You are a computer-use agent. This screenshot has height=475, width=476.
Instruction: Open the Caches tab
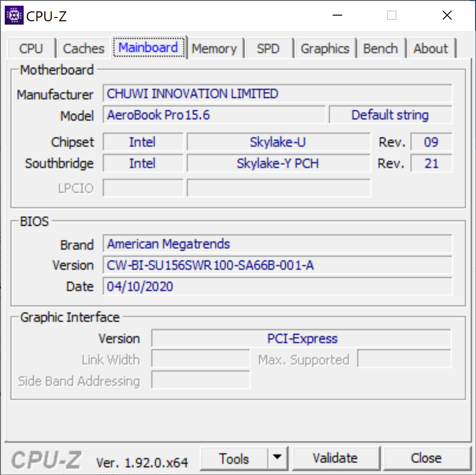[83, 49]
